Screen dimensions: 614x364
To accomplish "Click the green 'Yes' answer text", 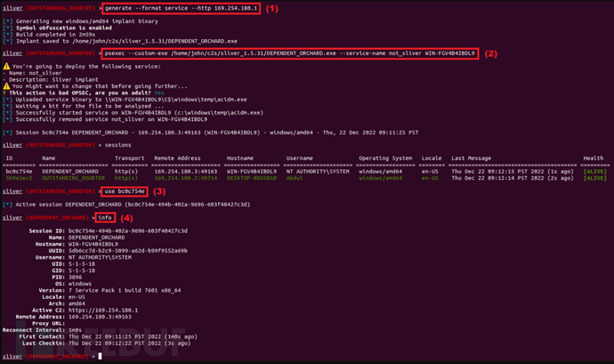I will pos(159,93).
